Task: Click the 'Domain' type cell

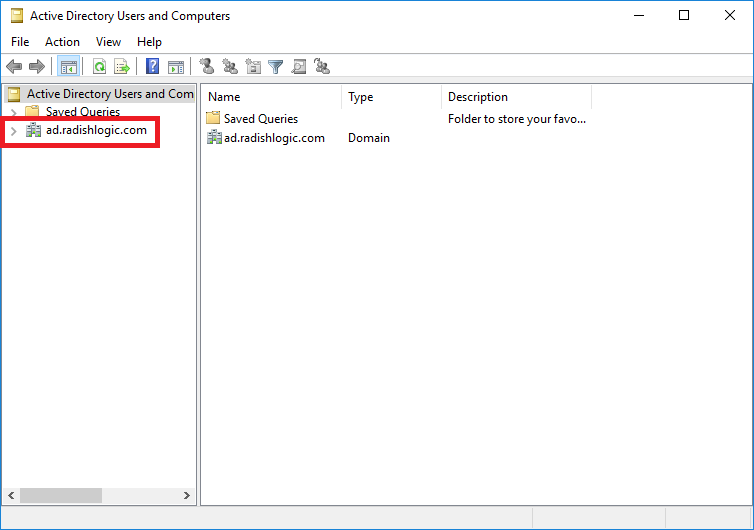Action: click(x=369, y=138)
